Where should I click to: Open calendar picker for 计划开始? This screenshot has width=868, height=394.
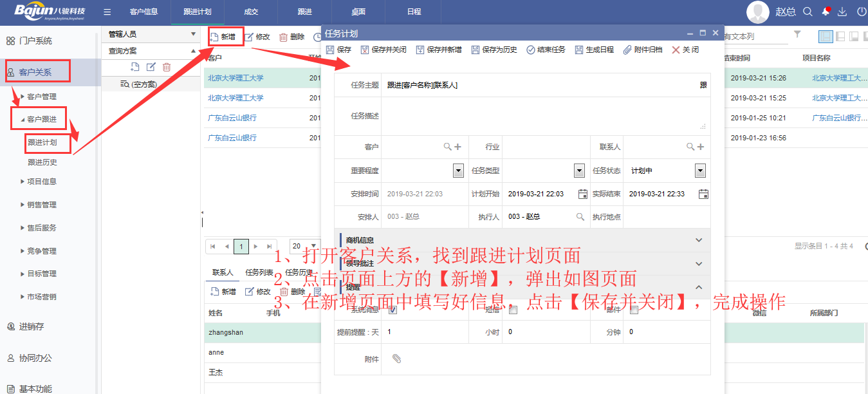(582, 194)
